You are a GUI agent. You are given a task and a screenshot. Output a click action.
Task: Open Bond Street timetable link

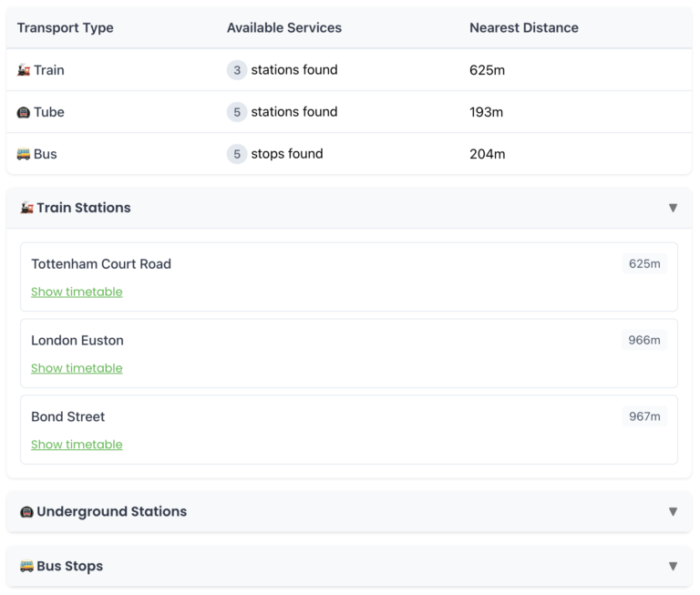click(x=77, y=446)
